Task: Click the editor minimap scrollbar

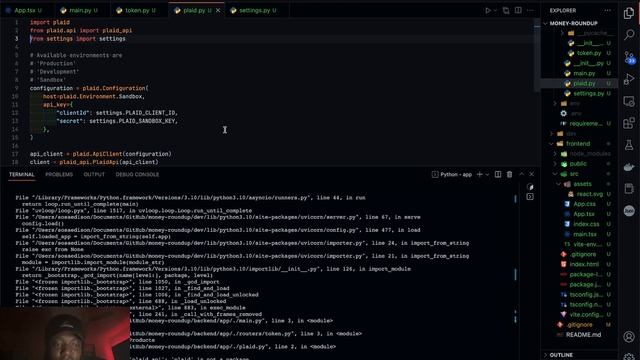Action: point(537,55)
